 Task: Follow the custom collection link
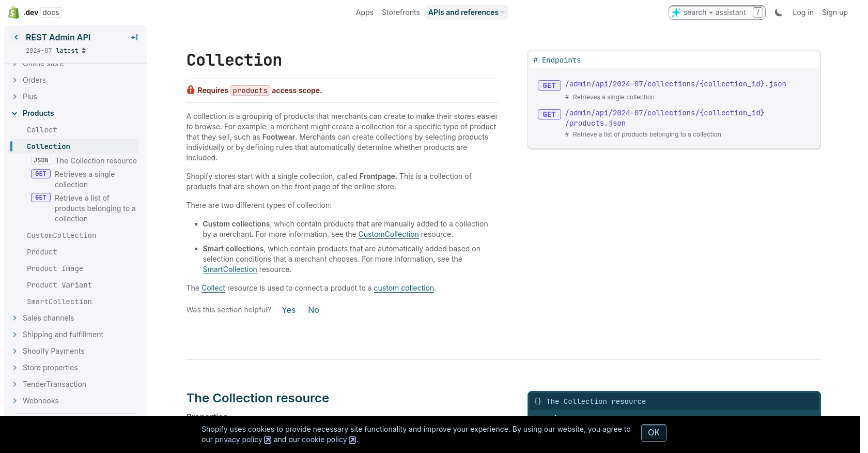(x=404, y=288)
